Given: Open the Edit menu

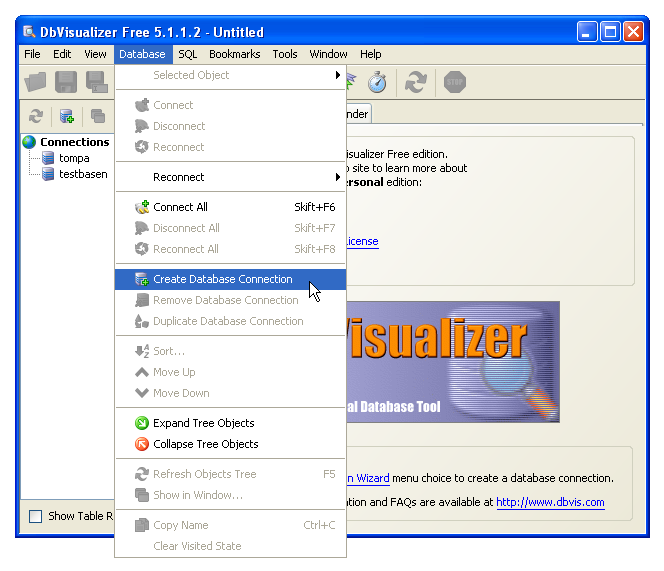Looking at the screenshot, I should click(62, 54).
